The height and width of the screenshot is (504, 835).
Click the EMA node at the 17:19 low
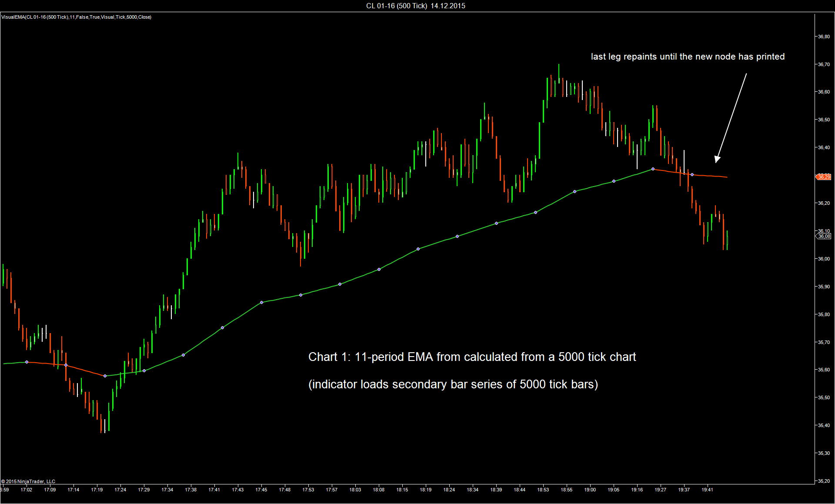[x=105, y=376]
